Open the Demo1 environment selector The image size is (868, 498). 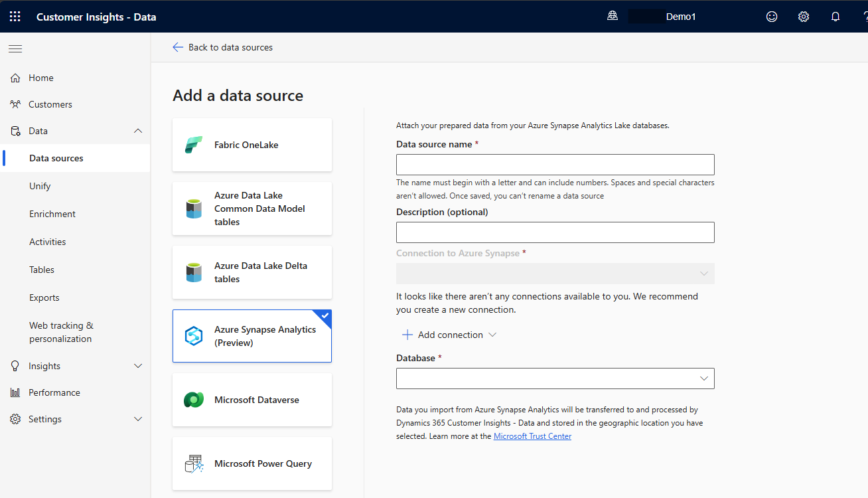click(681, 17)
